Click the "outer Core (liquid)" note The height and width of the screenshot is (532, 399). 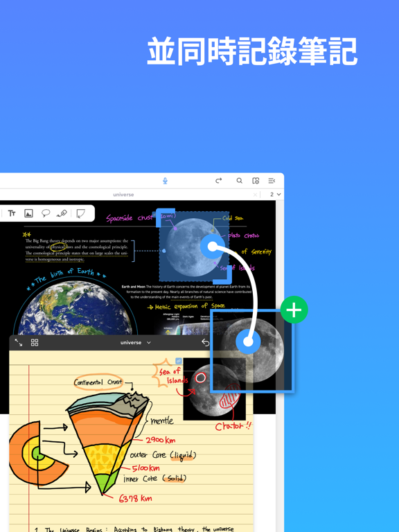(x=163, y=455)
